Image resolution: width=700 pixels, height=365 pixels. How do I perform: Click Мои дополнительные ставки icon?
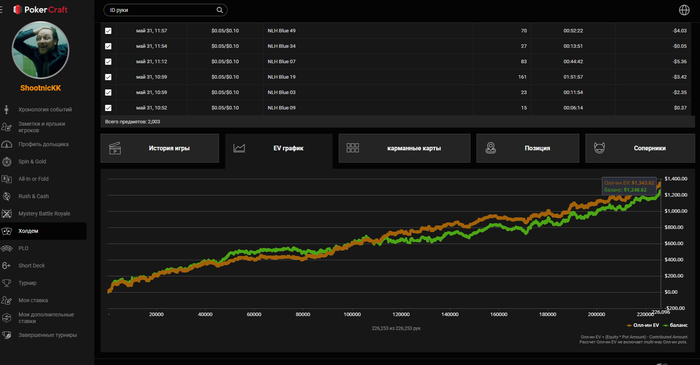click(6, 318)
